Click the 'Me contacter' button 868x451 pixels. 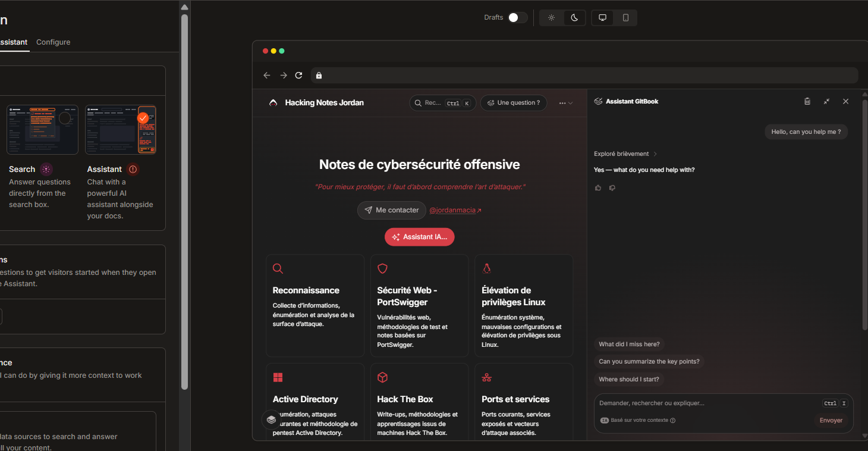pyautogui.click(x=392, y=210)
